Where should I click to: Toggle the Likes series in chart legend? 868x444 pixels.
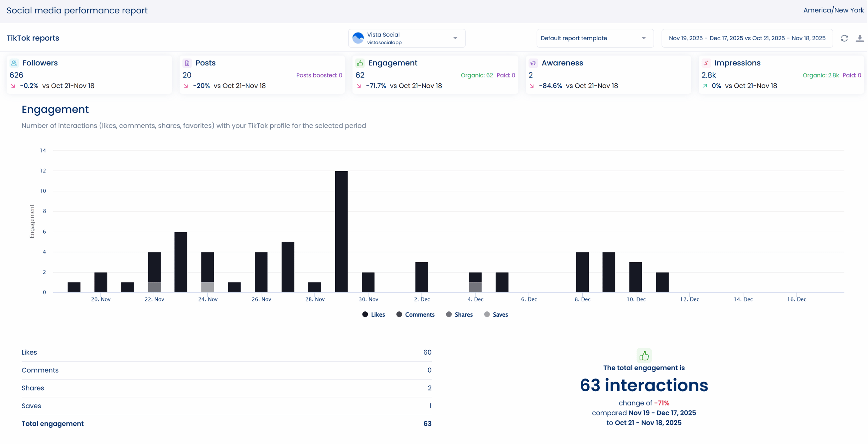[374, 314]
